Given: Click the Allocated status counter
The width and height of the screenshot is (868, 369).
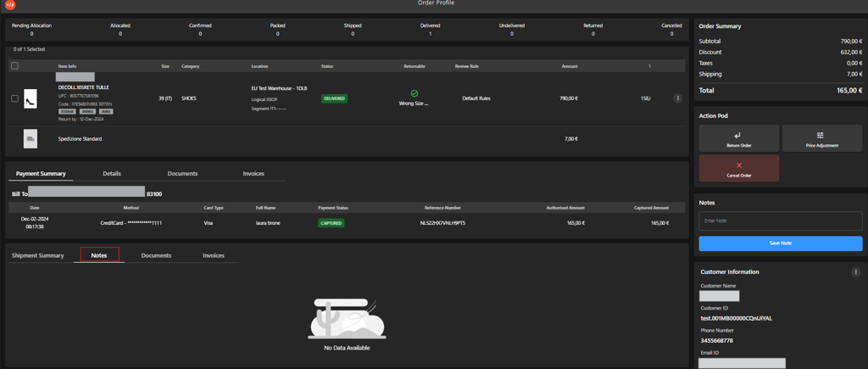Looking at the screenshot, I should click(x=120, y=30).
